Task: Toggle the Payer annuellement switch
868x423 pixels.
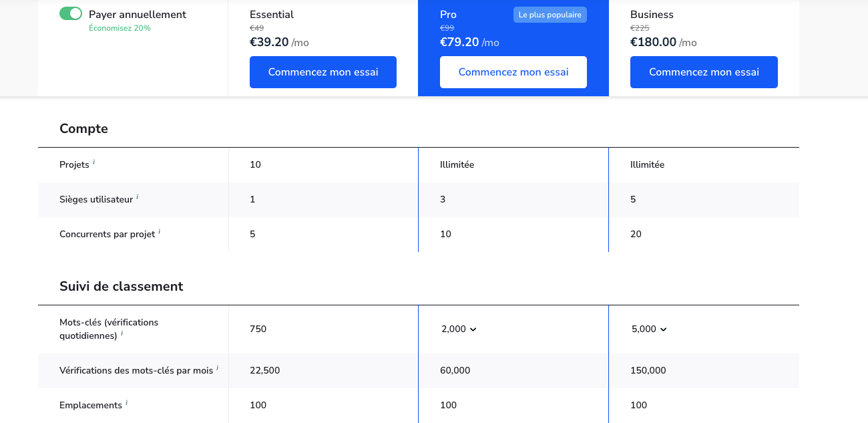Action: click(x=71, y=14)
